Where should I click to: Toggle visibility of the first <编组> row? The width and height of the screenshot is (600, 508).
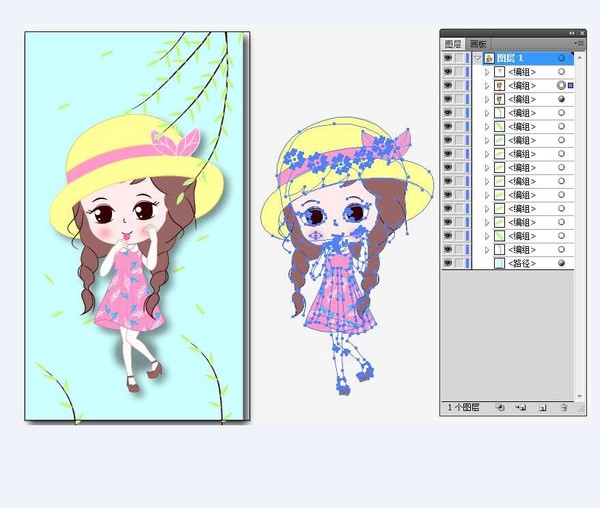448,72
